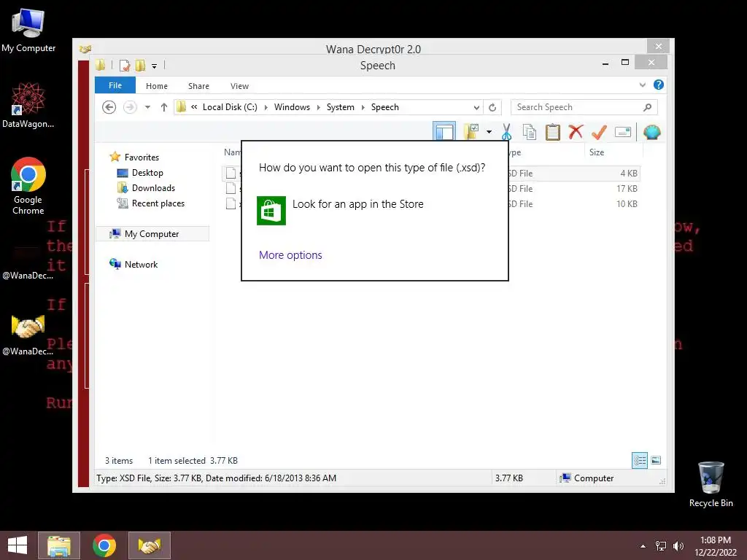Click Local Disk (C:) in address path
The image size is (747, 560).
(x=230, y=107)
